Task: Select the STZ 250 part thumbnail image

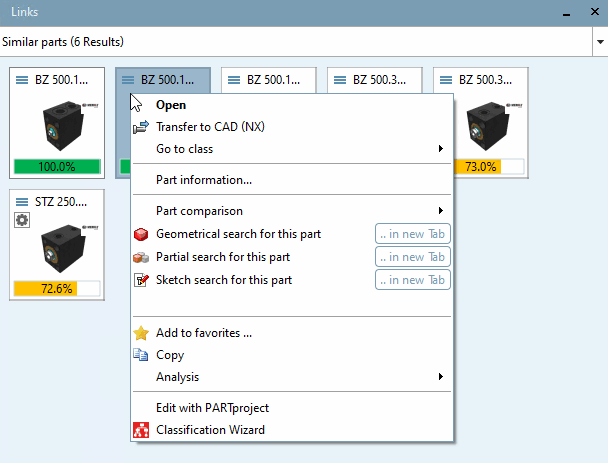Action: [x=64, y=248]
